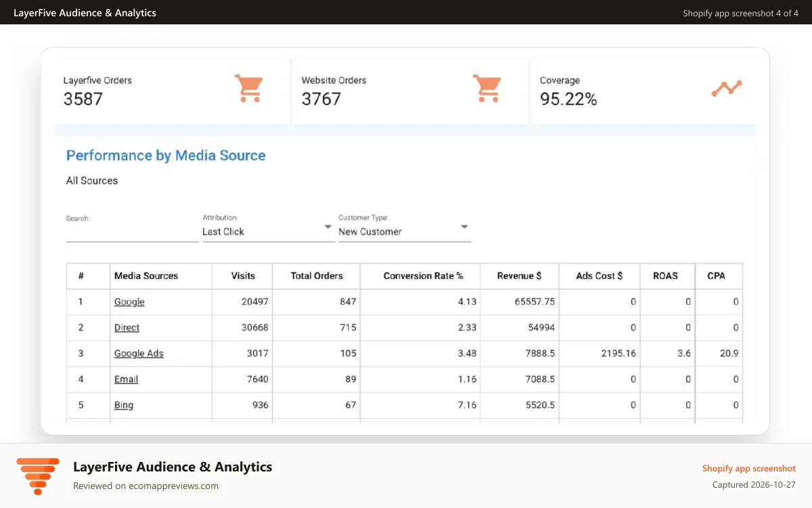Click the Google Ads total orders 105
Screen dimensions: 812x508
pyautogui.click(x=348, y=354)
